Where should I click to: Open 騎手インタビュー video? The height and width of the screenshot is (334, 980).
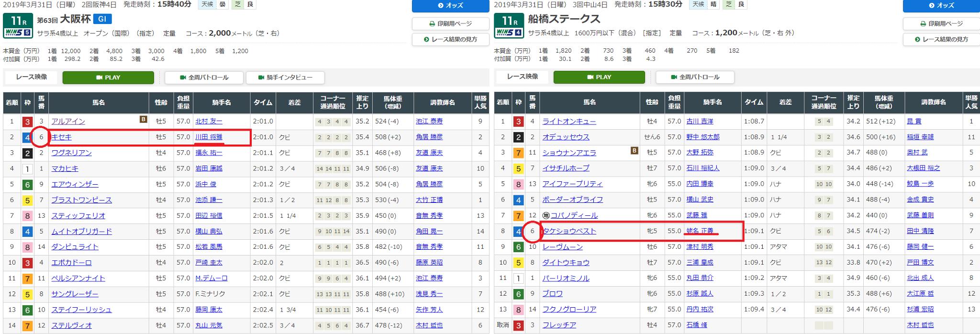285,78
